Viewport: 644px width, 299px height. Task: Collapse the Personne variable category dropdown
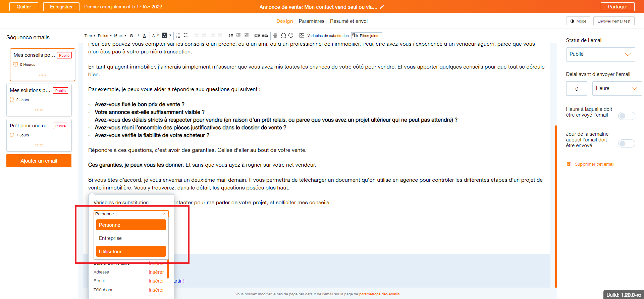tap(131, 214)
